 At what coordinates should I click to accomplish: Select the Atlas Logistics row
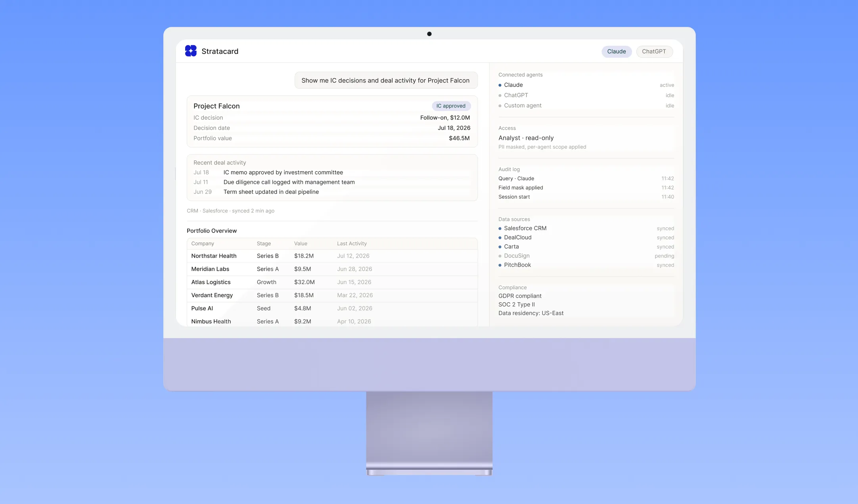pyautogui.click(x=332, y=282)
